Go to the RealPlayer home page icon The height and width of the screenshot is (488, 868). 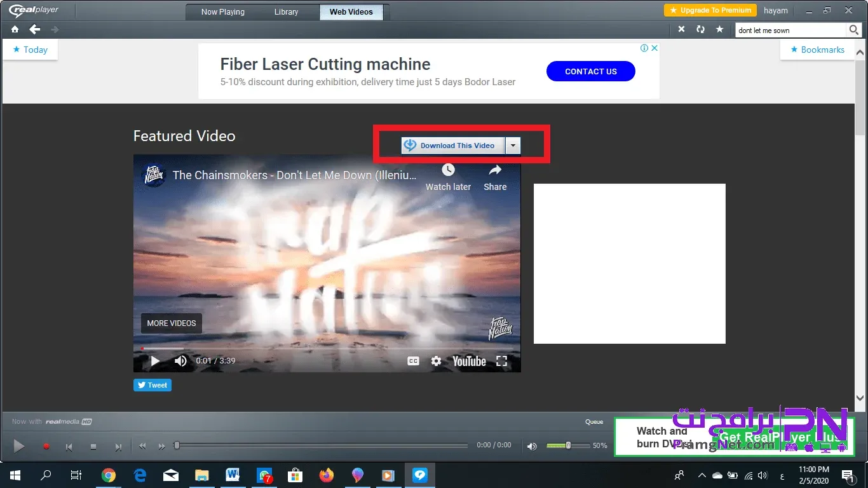tap(15, 30)
